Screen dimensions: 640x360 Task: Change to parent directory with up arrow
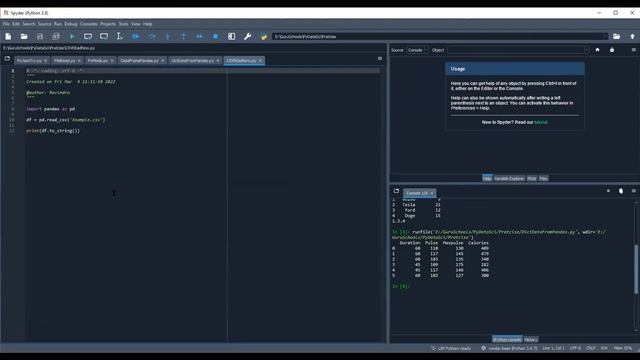click(x=632, y=36)
